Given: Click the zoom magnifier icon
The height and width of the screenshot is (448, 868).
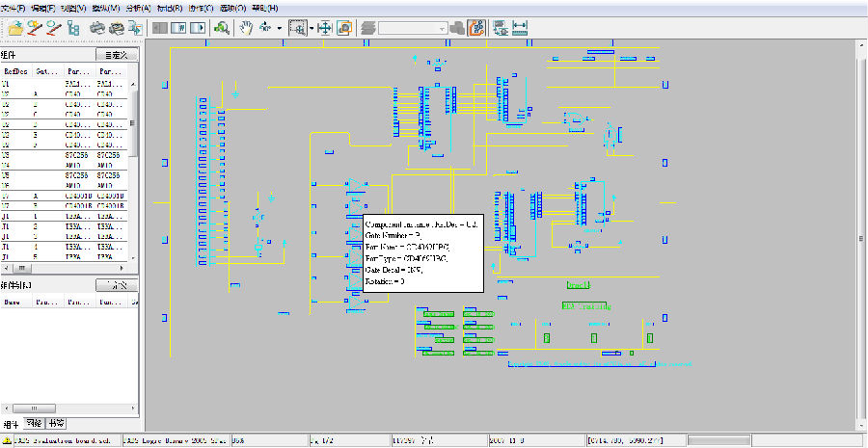Looking at the screenshot, I should 222,28.
